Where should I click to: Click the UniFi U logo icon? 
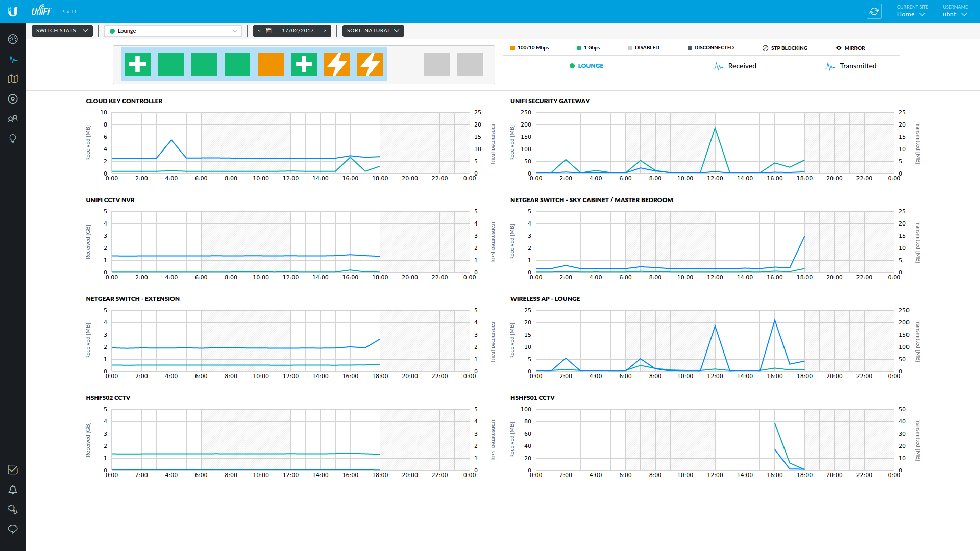(x=13, y=11)
